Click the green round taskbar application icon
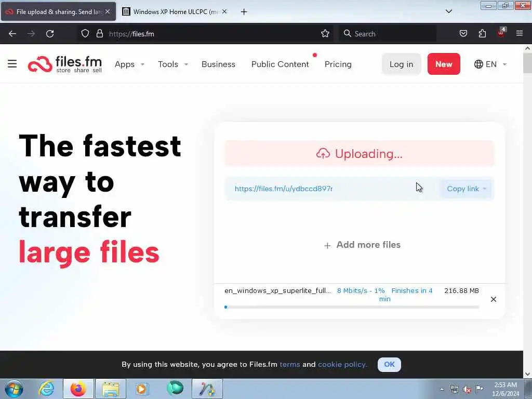Screen dimensions: 532x399 click(x=175, y=388)
